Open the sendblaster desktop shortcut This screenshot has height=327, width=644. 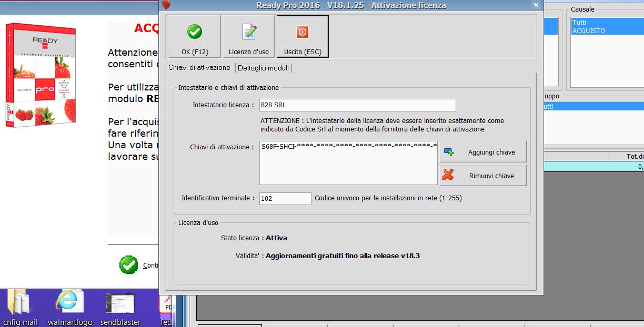[120, 309]
